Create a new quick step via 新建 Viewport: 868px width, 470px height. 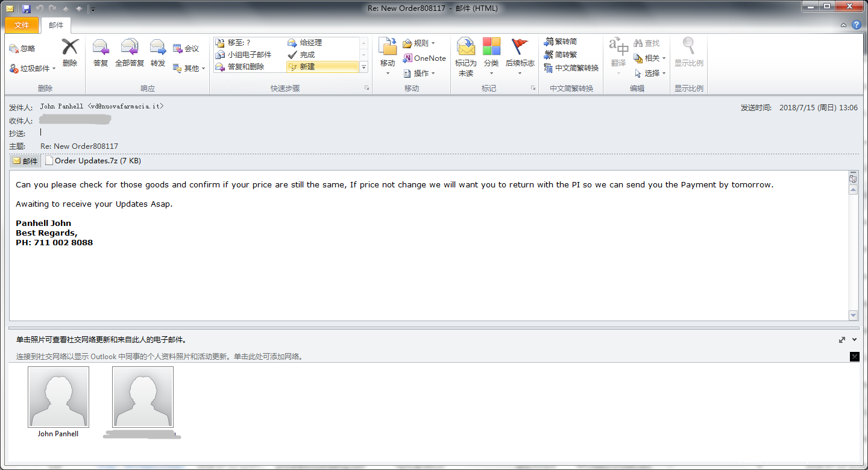[x=322, y=66]
